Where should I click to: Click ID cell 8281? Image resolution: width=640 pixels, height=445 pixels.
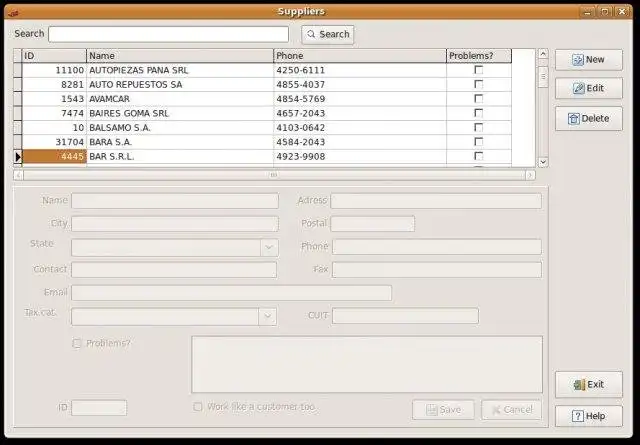click(x=54, y=85)
